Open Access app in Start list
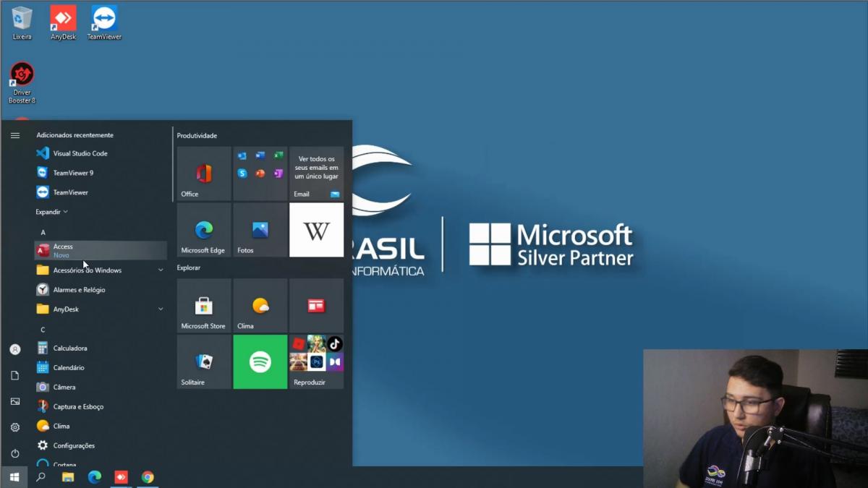Image resolution: width=868 pixels, height=488 pixels. (101, 250)
